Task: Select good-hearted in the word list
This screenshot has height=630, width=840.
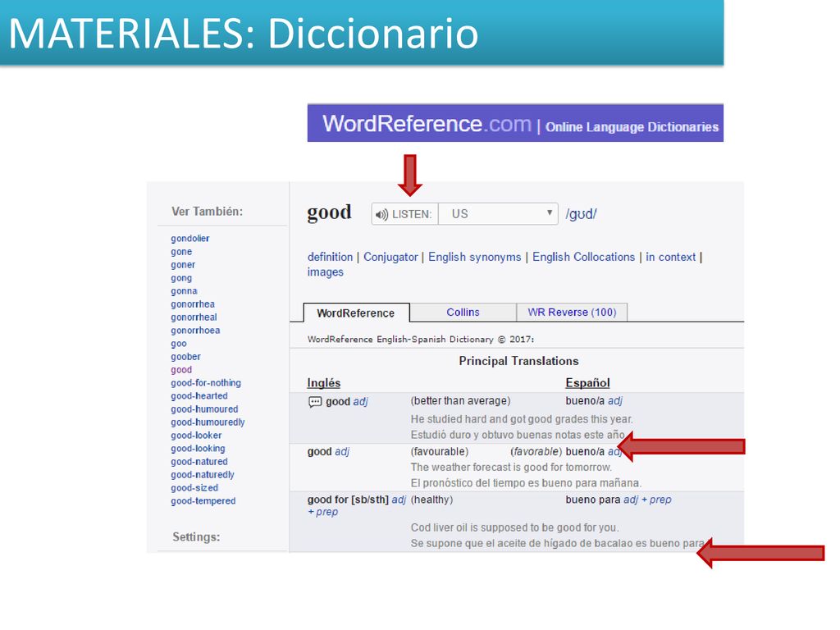Action: pos(199,396)
